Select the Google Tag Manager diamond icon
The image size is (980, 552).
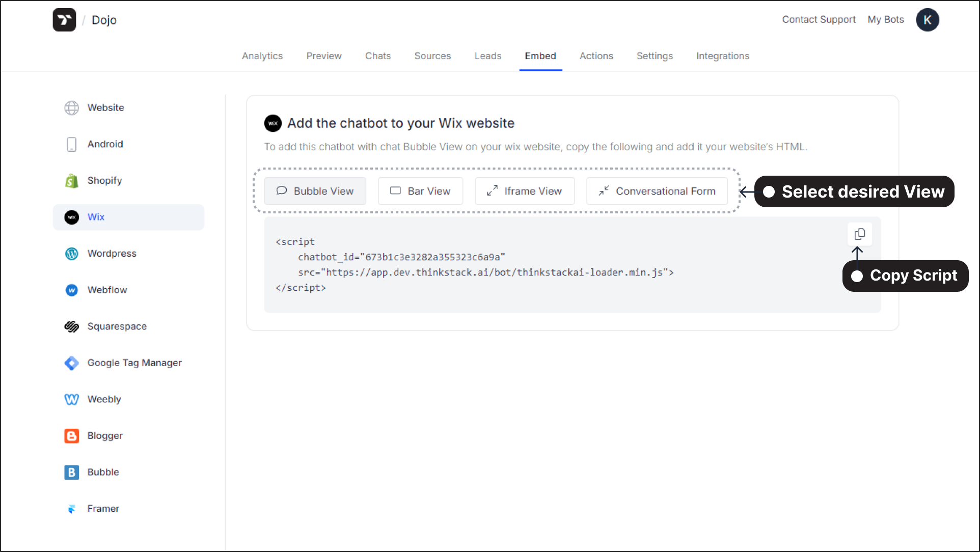pos(72,363)
